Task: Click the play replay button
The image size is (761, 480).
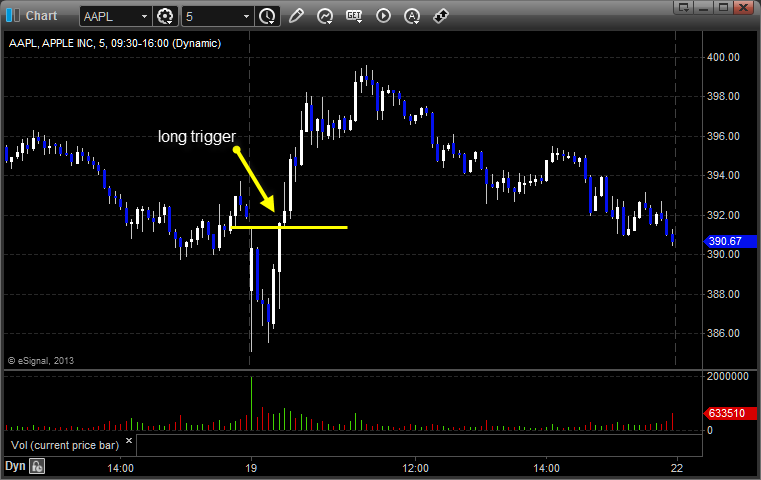Action: 383,16
